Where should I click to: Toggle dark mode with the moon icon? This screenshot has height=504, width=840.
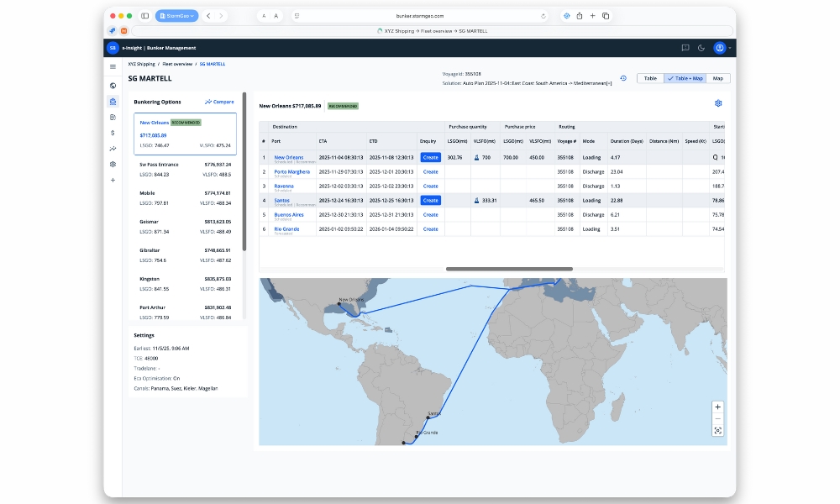click(x=701, y=48)
